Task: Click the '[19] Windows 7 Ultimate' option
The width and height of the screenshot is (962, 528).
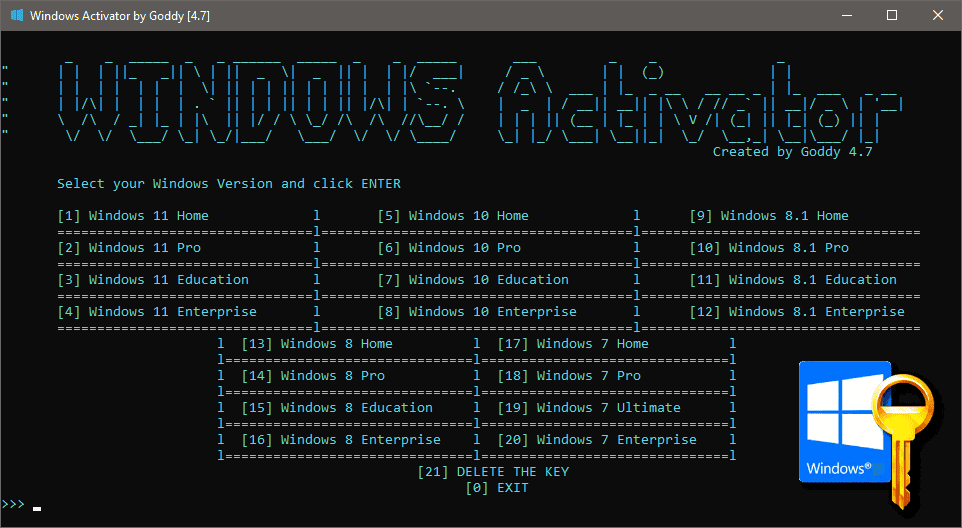Action: click(x=589, y=407)
